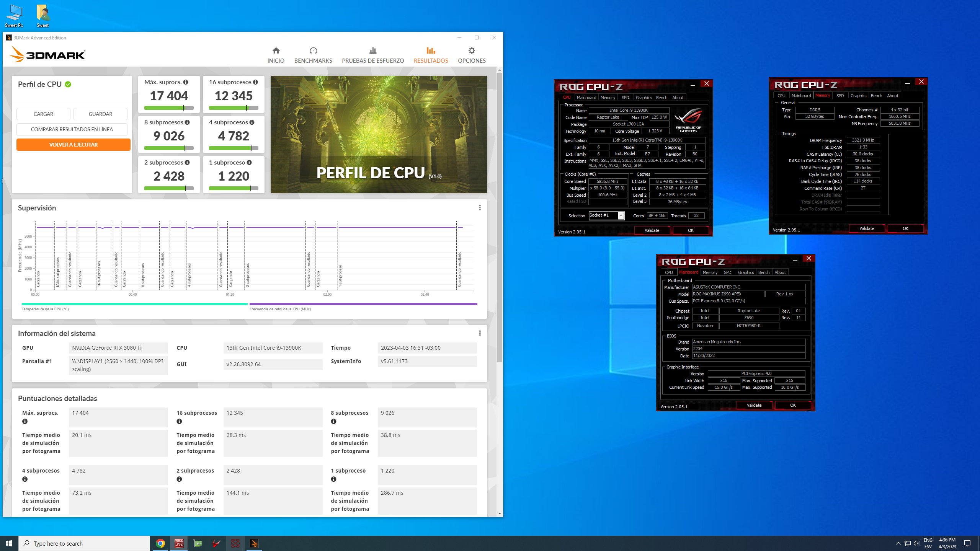Viewport: 980px width, 551px height.
Task: Click Temperatura de la CPU legend bar
Action: pyautogui.click(x=135, y=304)
